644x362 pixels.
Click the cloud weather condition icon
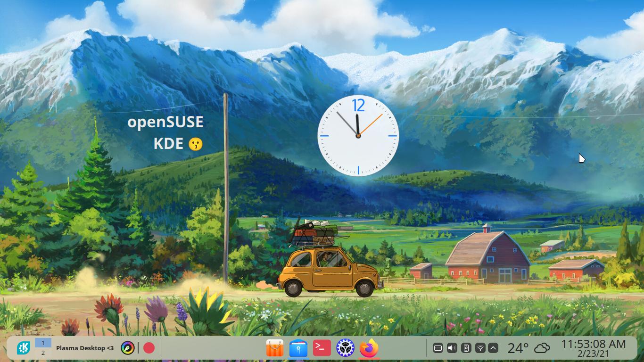click(x=542, y=348)
